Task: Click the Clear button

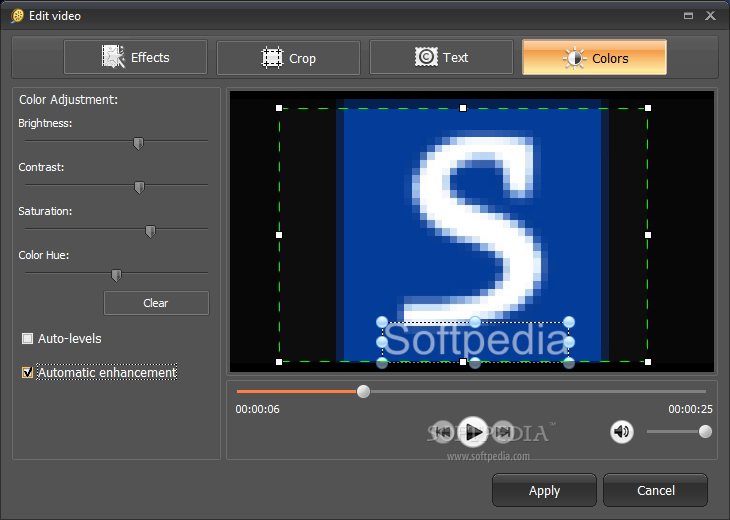Action: coord(156,303)
